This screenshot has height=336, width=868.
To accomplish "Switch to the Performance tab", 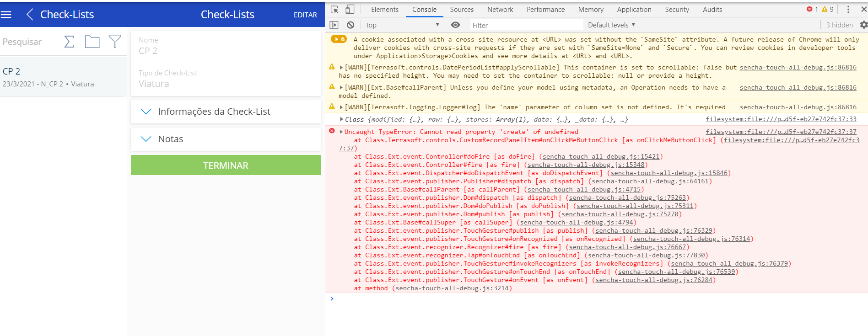I will (x=545, y=9).
